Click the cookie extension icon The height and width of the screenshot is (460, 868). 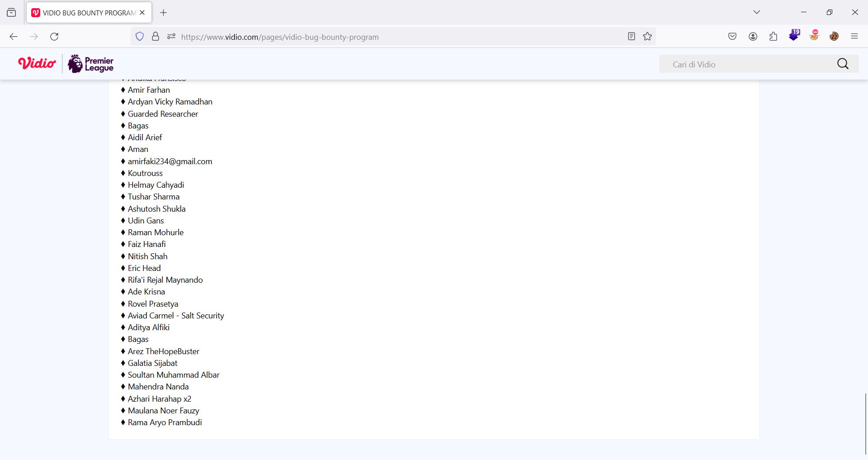pos(834,37)
